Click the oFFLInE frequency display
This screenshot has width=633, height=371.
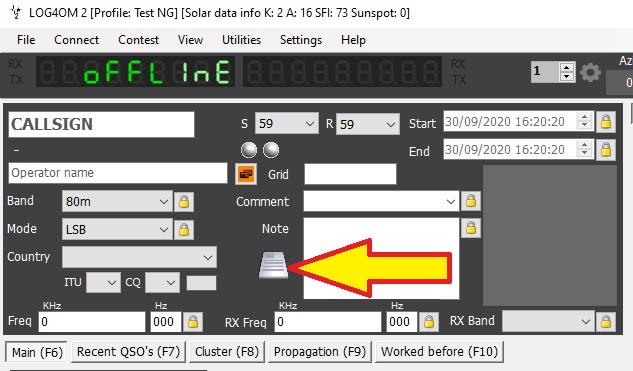point(135,71)
